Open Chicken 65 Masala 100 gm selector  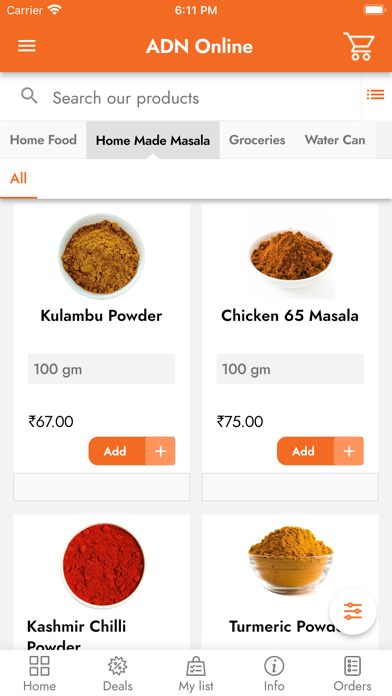point(290,369)
